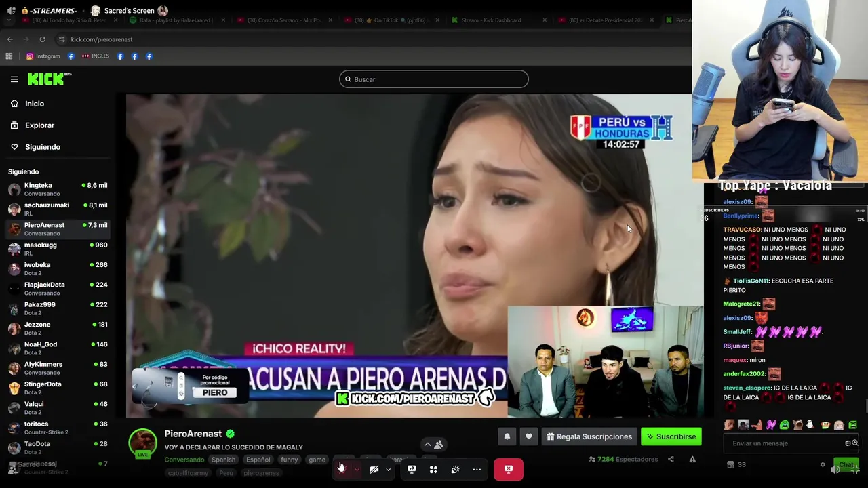
Task: Toggle the microphone mute button
Action: click(x=342, y=469)
